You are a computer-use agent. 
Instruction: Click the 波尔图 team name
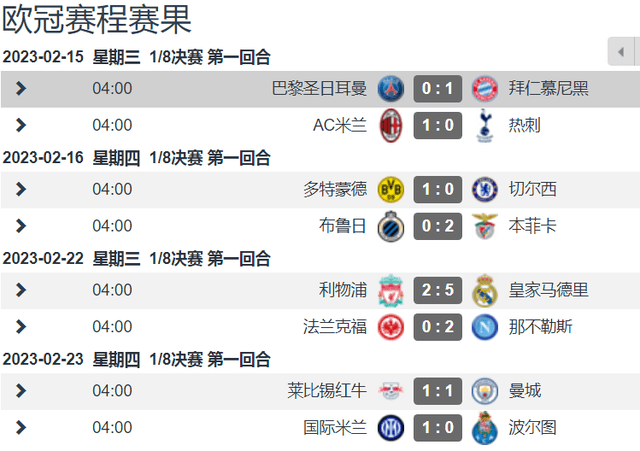(533, 428)
